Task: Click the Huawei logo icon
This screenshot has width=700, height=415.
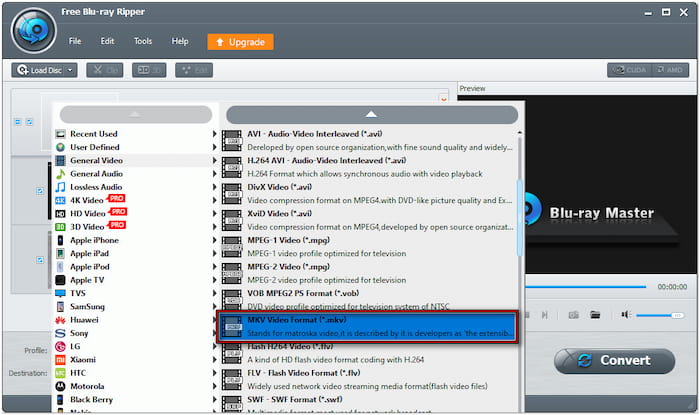Action: coord(60,320)
